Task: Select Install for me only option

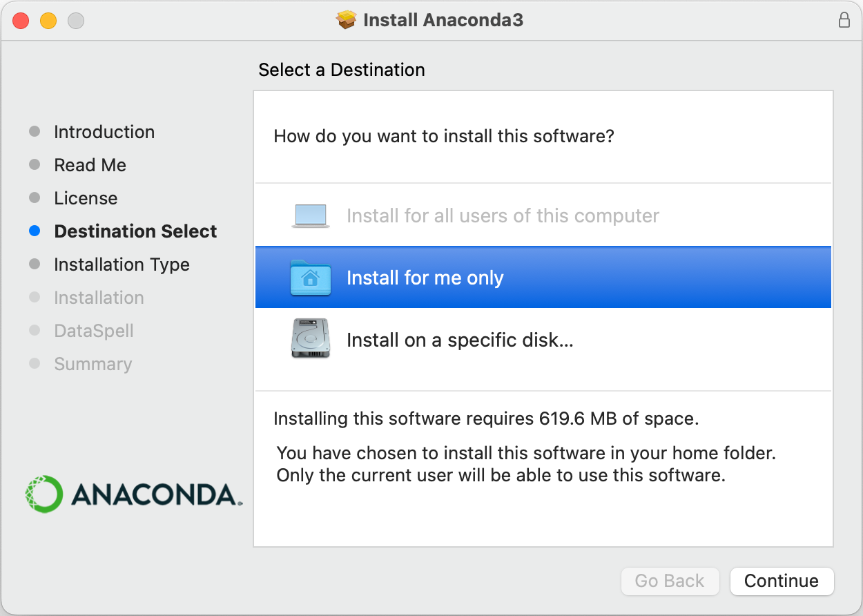Action: click(425, 278)
